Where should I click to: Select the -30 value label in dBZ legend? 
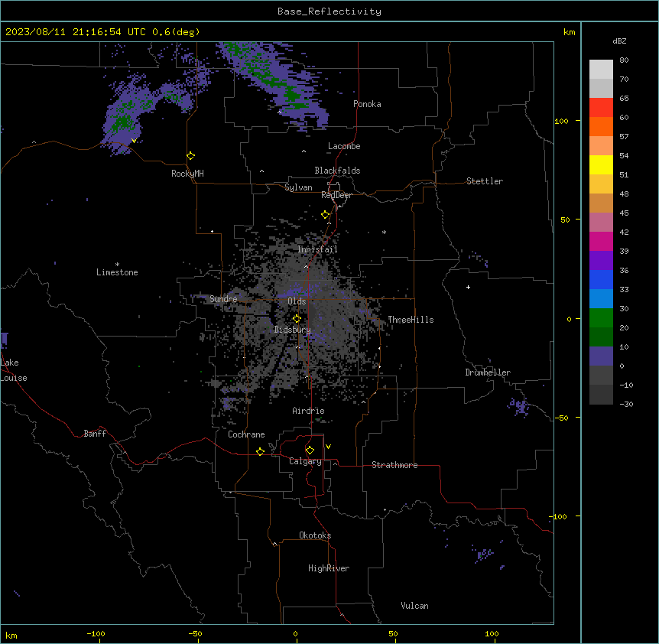pyautogui.click(x=626, y=404)
